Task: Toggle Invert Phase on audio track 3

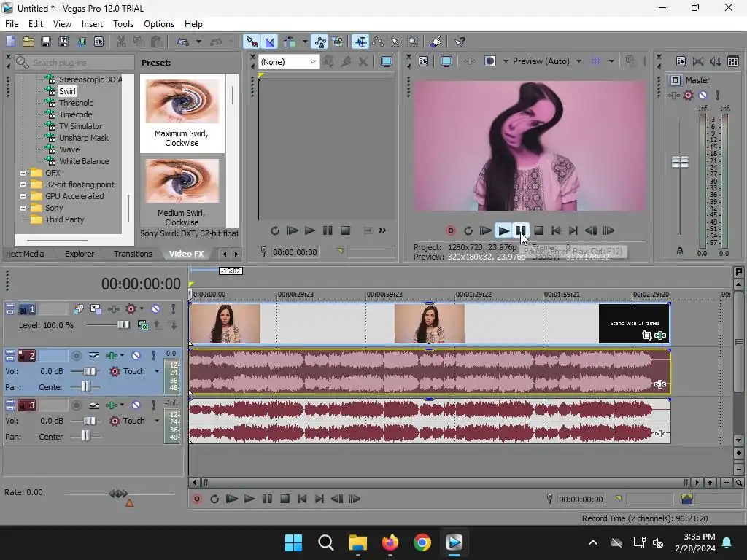Action: [94, 405]
